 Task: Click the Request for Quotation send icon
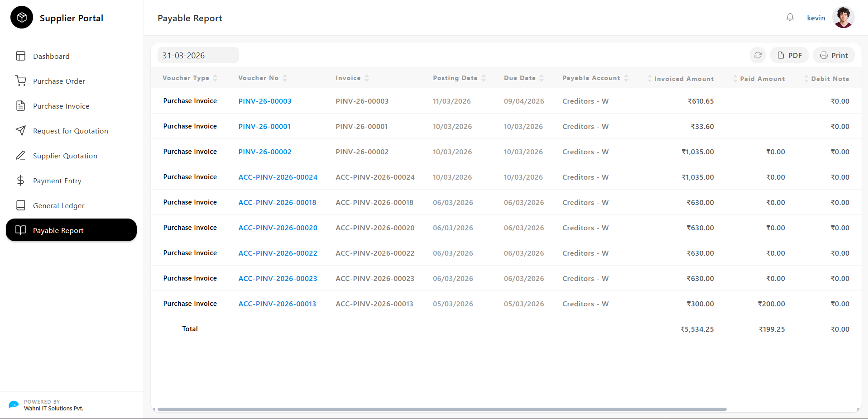pyautogui.click(x=21, y=131)
